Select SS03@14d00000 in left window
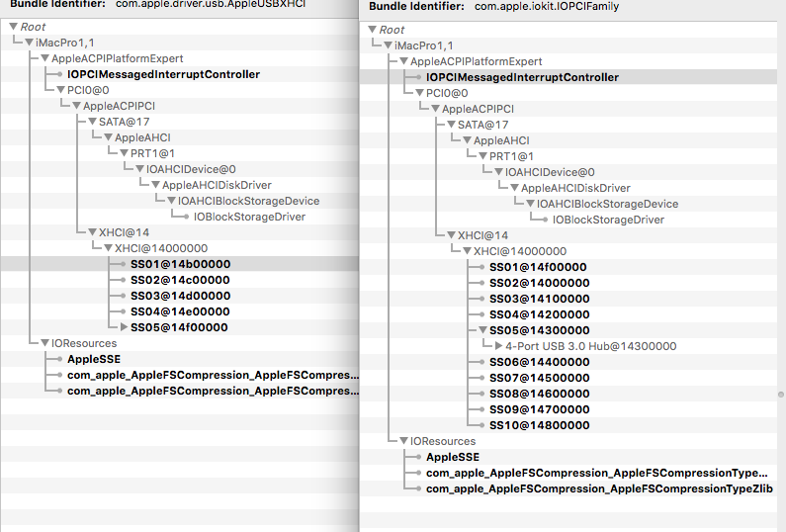Viewport: 786px width, 532px height. click(181, 296)
